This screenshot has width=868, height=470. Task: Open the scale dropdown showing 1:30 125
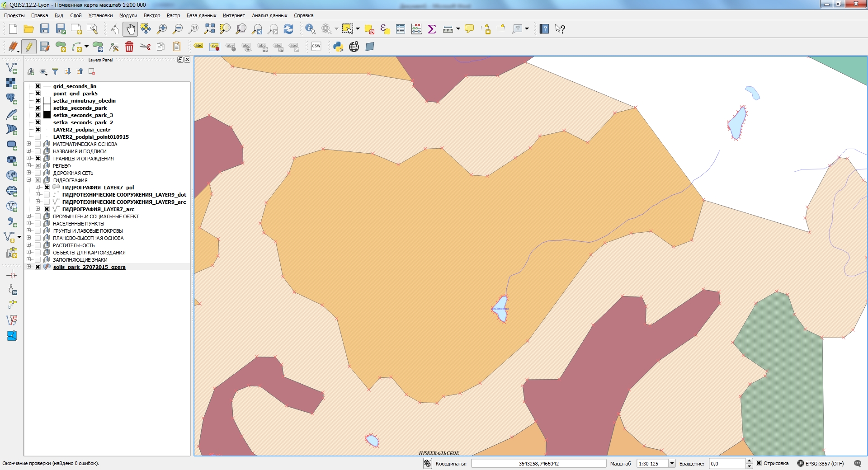pos(672,463)
